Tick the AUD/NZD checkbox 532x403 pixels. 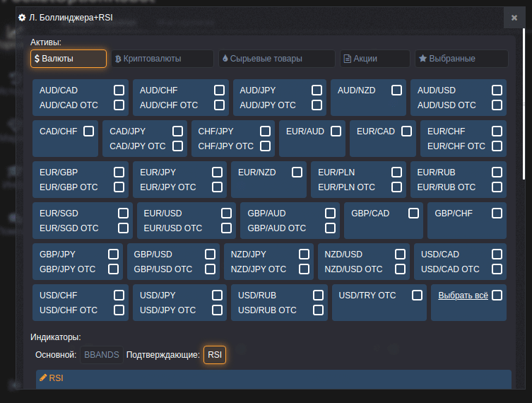397,90
